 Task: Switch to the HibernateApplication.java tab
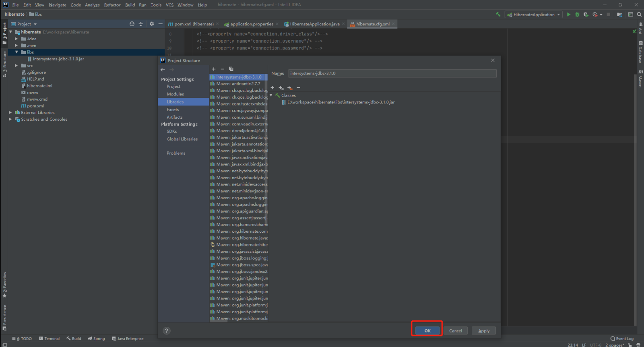click(x=314, y=24)
